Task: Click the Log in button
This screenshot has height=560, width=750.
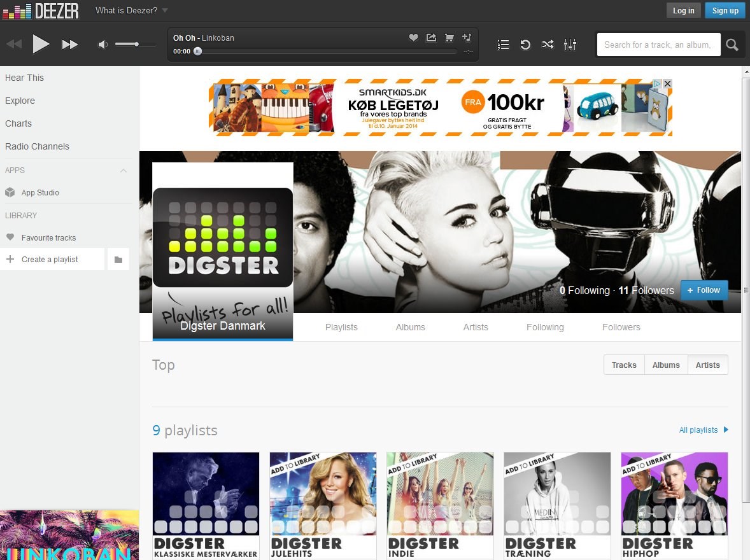Action: [684, 11]
